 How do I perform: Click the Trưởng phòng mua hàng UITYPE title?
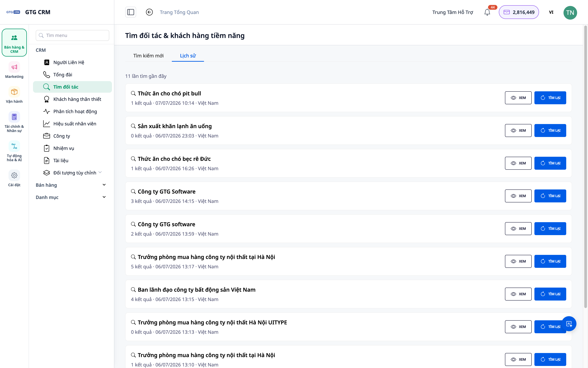coord(212,323)
